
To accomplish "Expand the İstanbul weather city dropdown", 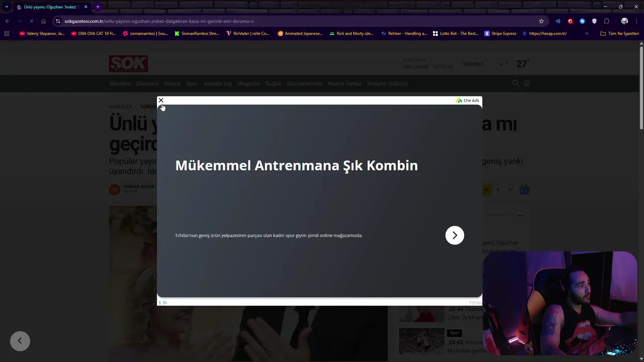I will [x=483, y=64].
